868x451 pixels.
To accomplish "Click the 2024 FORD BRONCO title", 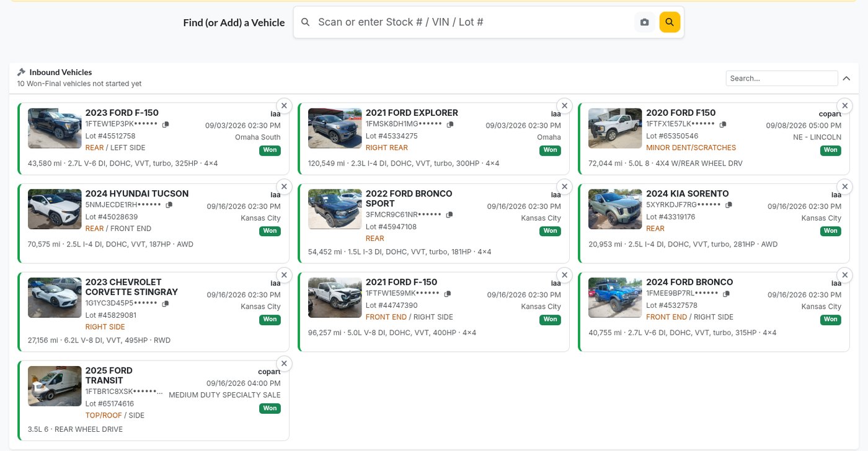I will pos(689,282).
